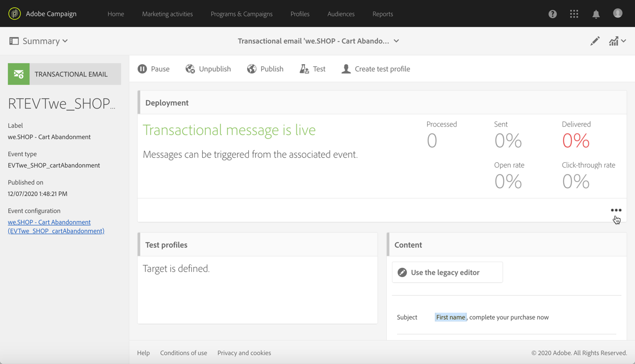Click the Summary panel layout icon
This screenshot has width=635, height=364.
14,41
